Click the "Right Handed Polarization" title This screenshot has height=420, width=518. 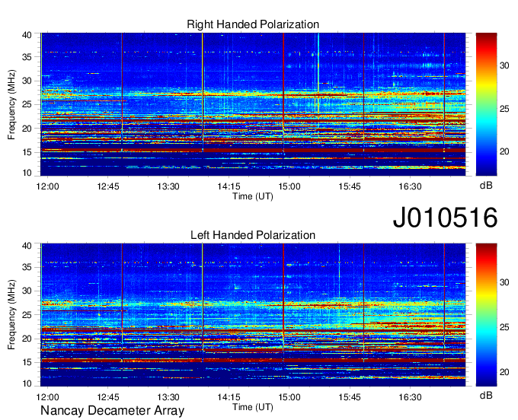253,24
